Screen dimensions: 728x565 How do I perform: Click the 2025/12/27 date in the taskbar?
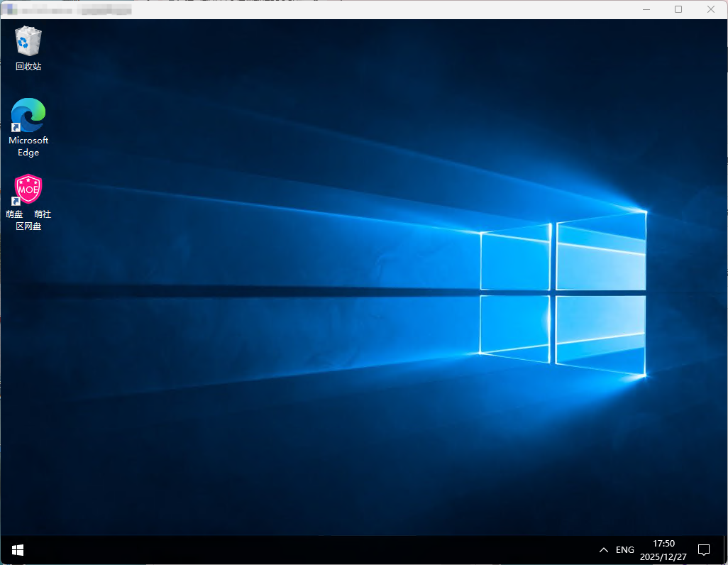point(663,556)
